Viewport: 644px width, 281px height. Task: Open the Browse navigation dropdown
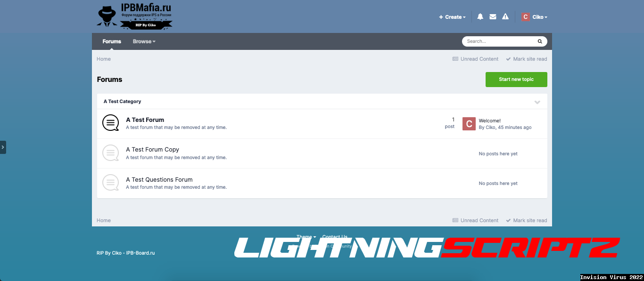click(144, 41)
